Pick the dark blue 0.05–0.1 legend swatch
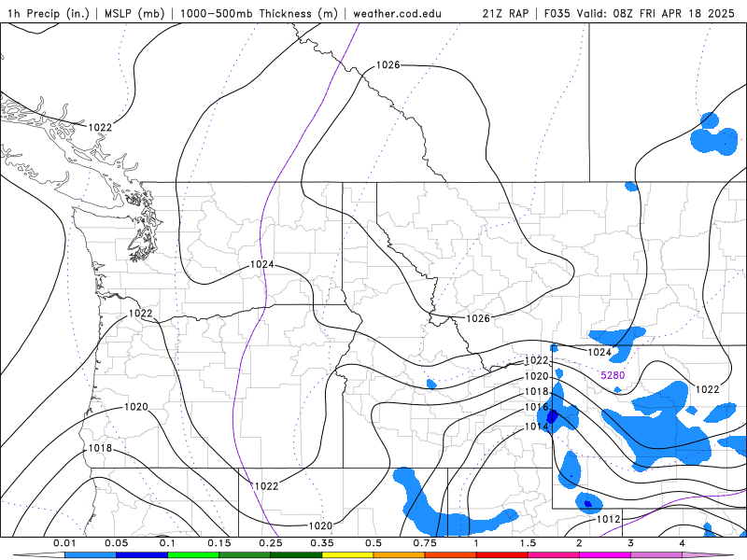747x560 pixels. click(142, 555)
